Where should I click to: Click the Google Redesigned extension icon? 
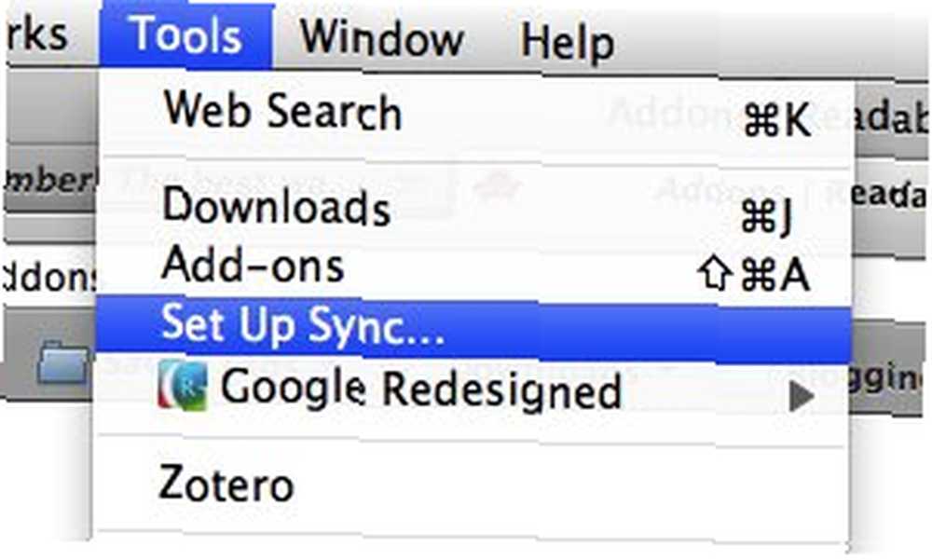tap(183, 387)
